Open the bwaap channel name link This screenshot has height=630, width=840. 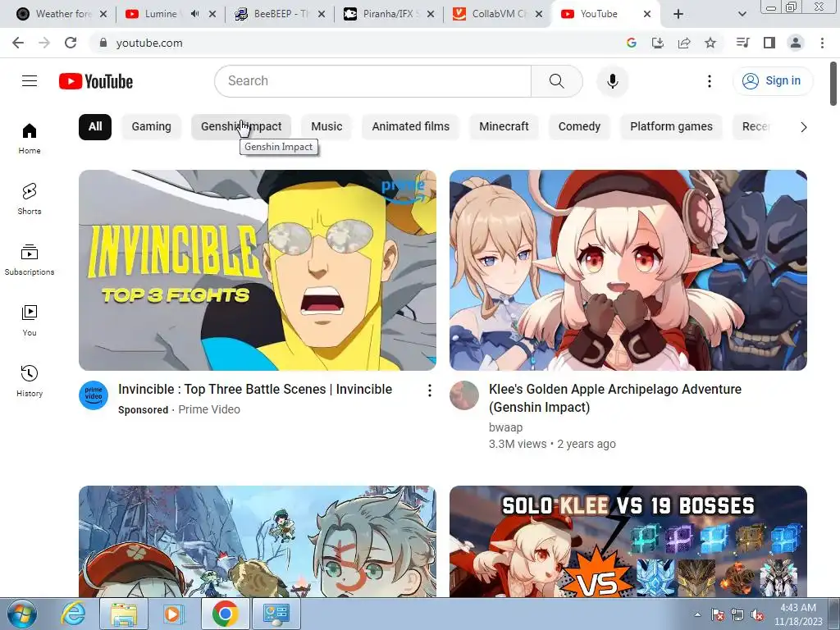[x=505, y=427]
